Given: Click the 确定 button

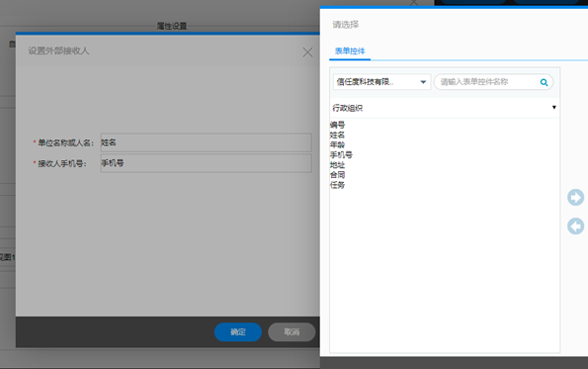Looking at the screenshot, I should [x=238, y=331].
